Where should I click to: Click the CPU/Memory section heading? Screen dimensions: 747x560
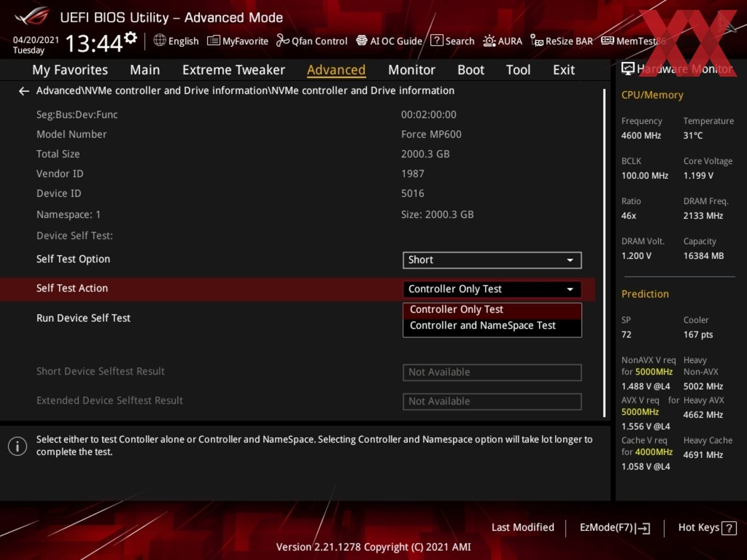[652, 95]
